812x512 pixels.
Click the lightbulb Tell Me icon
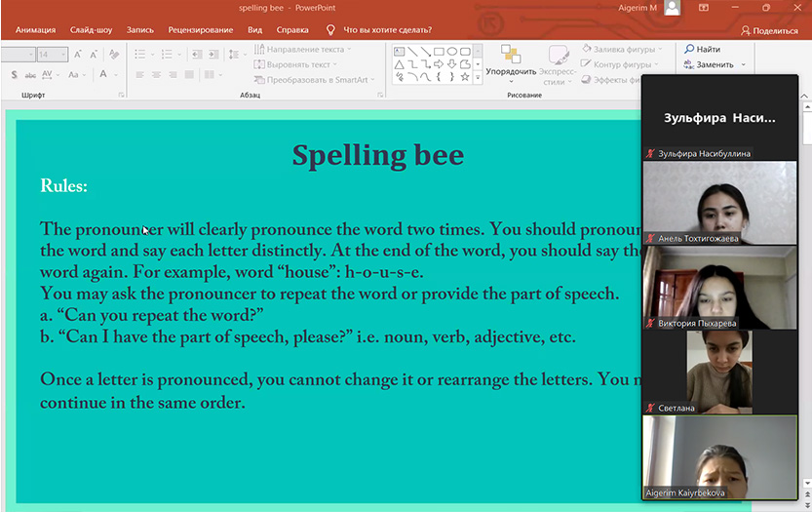click(330, 30)
